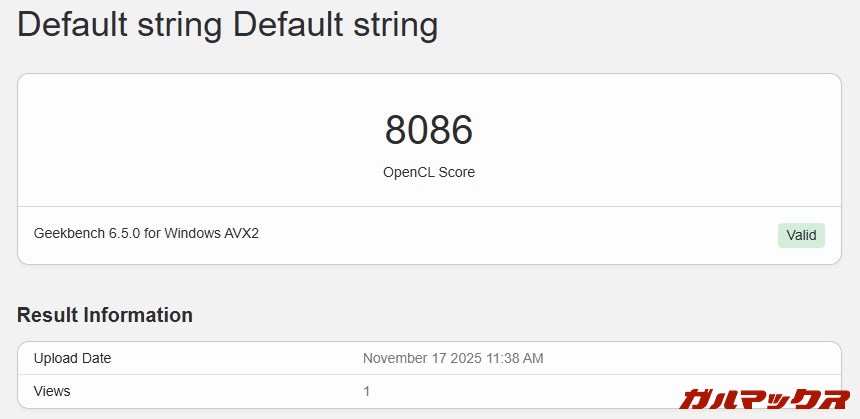Select the word Information in section heading
Image resolution: width=860 pixels, height=419 pixels.
click(139, 315)
